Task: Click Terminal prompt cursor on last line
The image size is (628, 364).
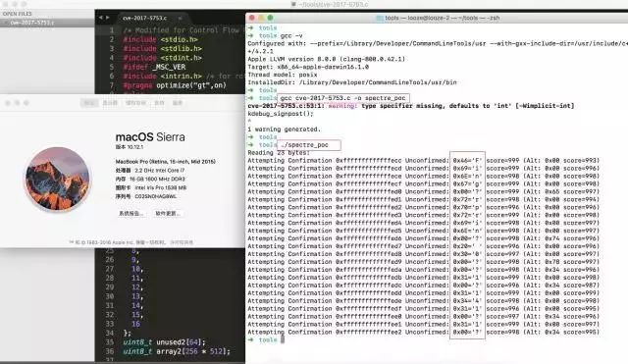Action: (x=283, y=339)
